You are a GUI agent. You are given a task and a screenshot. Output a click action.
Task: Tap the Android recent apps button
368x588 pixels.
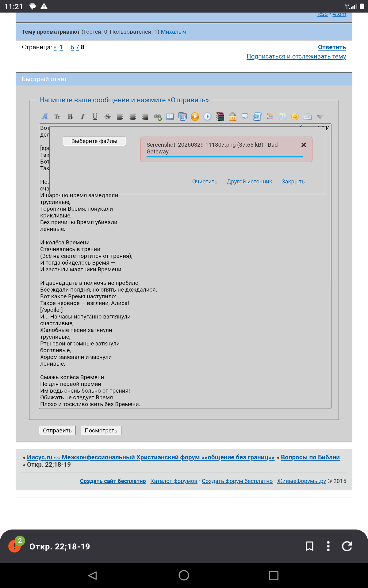coord(274,575)
